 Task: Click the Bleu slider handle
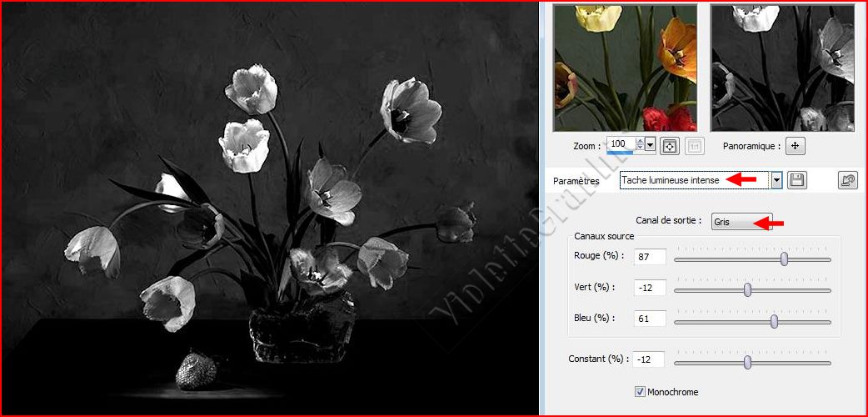(774, 321)
